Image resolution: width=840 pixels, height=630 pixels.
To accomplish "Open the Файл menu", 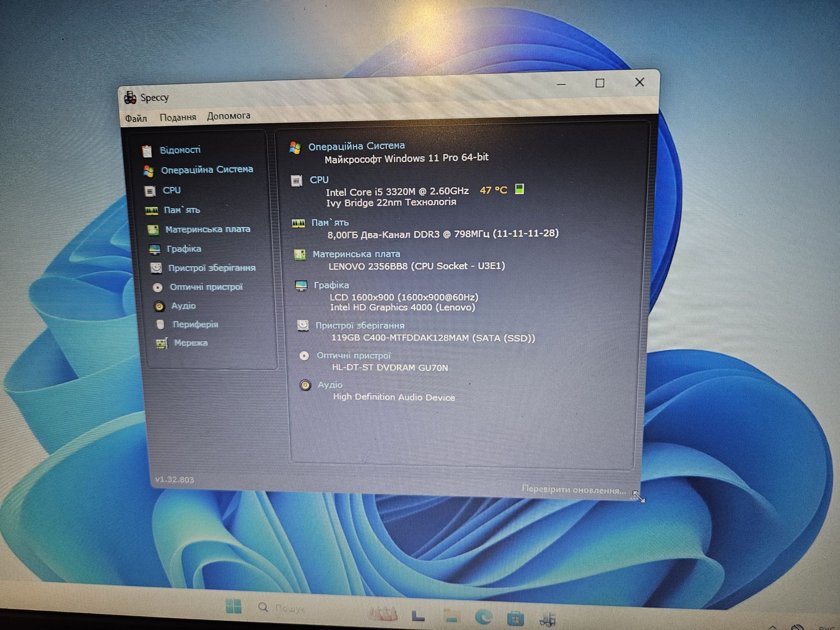I will click(x=136, y=119).
